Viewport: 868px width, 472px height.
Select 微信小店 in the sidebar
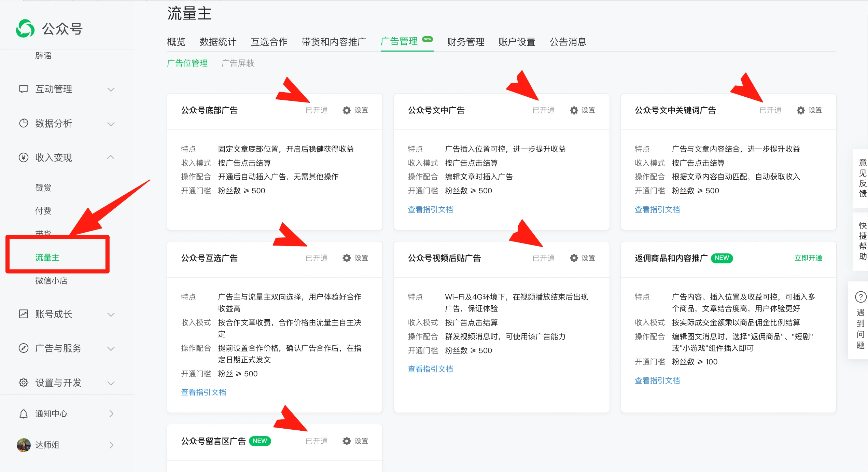coord(51,281)
